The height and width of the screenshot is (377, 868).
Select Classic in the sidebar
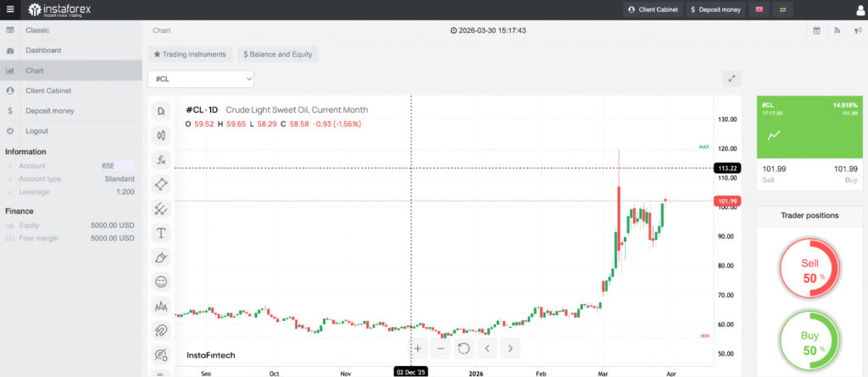pyautogui.click(x=71, y=30)
